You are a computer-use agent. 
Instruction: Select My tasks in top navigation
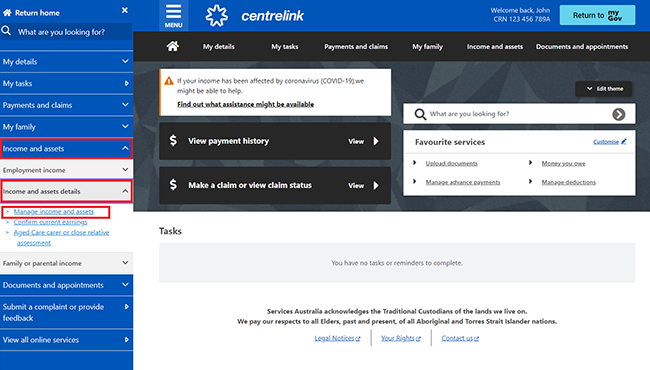point(285,46)
